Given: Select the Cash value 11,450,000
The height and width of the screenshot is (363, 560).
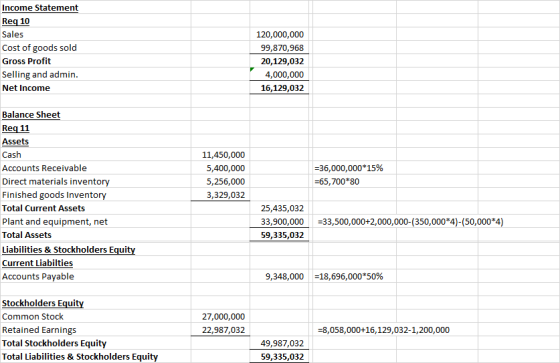Looking at the screenshot, I should click(x=224, y=155).
